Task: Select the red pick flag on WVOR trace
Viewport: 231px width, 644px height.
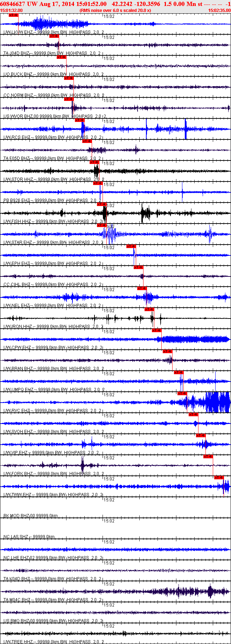Action: coord(69,99)
